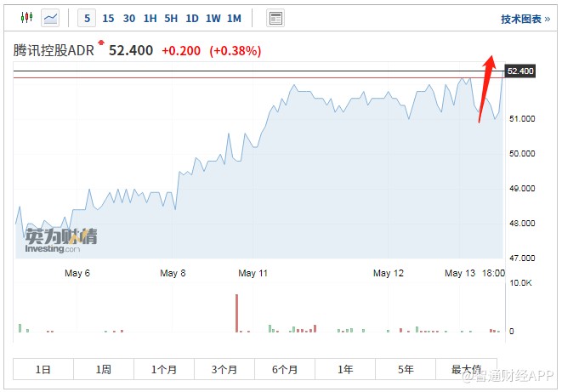Click the 47.000 axis value

[522, 258]
